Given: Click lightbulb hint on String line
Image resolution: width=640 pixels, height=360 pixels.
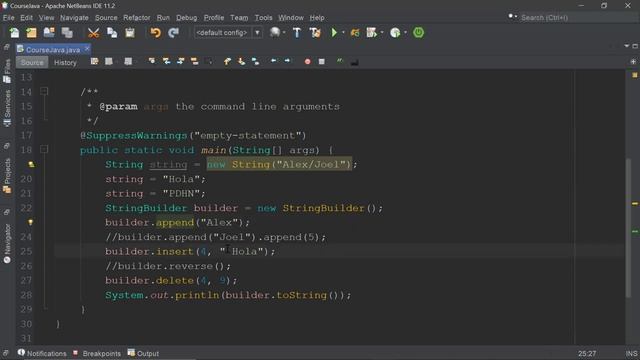Looking at the screenshot, I should [31, 164].
